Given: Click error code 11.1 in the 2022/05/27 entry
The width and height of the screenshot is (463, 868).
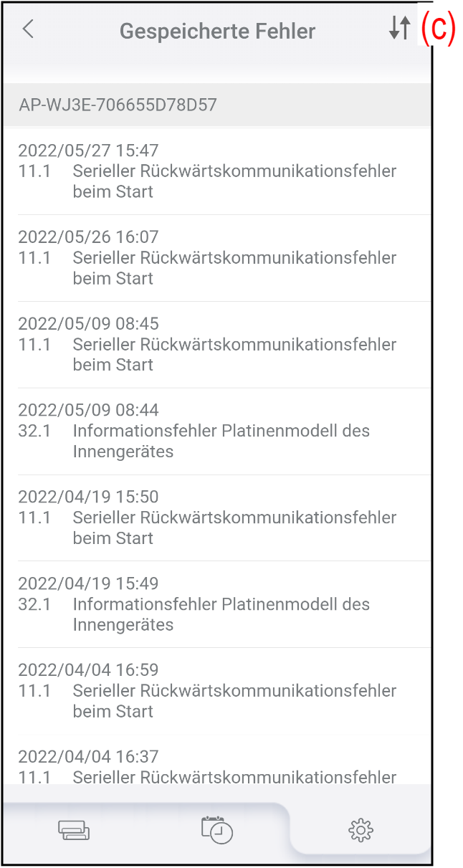Looking at the screenshot, I should tap(34, 172).
